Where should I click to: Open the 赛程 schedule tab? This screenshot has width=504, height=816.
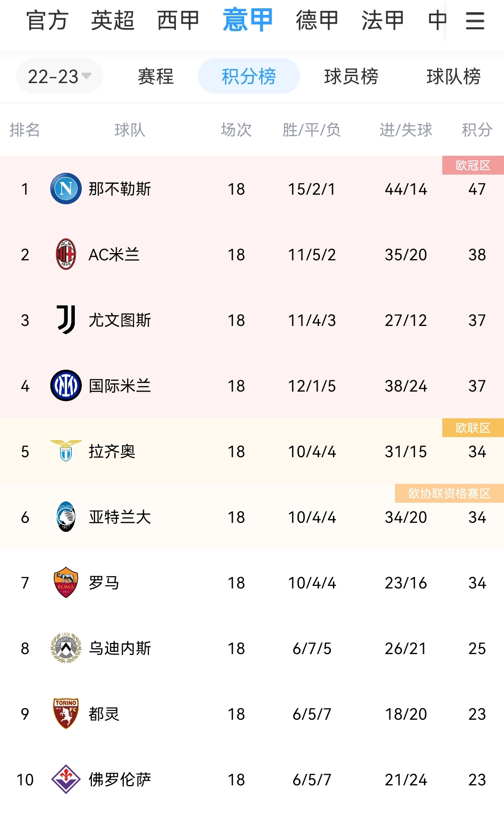point(156,76)
